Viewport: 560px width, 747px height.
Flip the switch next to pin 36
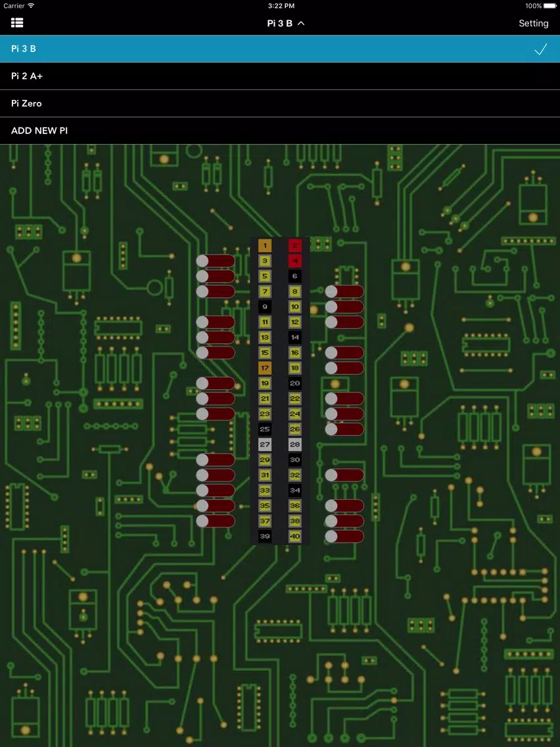pyautogui.click(x=344, y=506)
